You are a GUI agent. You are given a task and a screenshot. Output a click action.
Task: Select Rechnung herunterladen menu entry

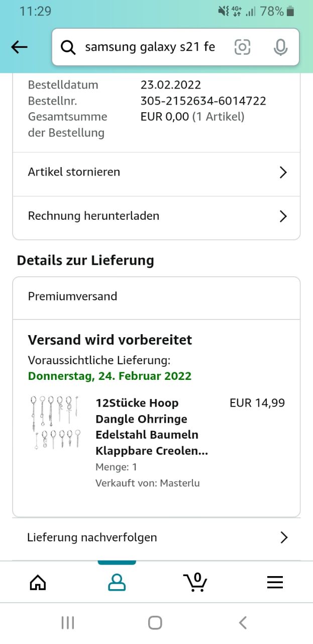(x=93, y=216)
